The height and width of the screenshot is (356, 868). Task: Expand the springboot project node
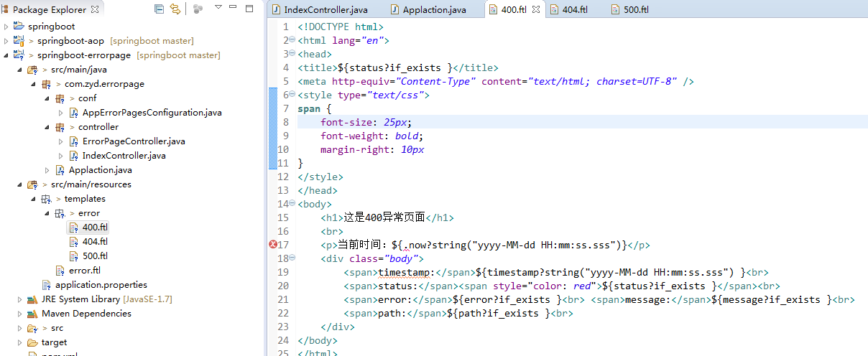pos(6,27)
